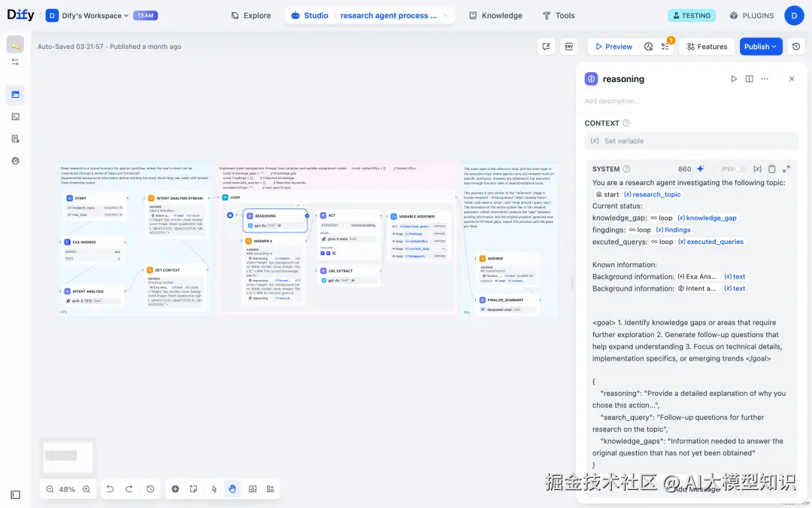Screen dimensions: 812x508
Task: Redo the canvas change
Action: [x=129, y=489]
